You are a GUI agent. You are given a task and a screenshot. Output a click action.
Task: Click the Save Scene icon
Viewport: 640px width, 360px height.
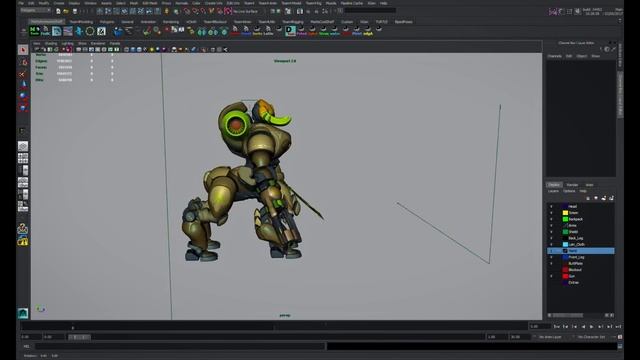tap(75, 11)
